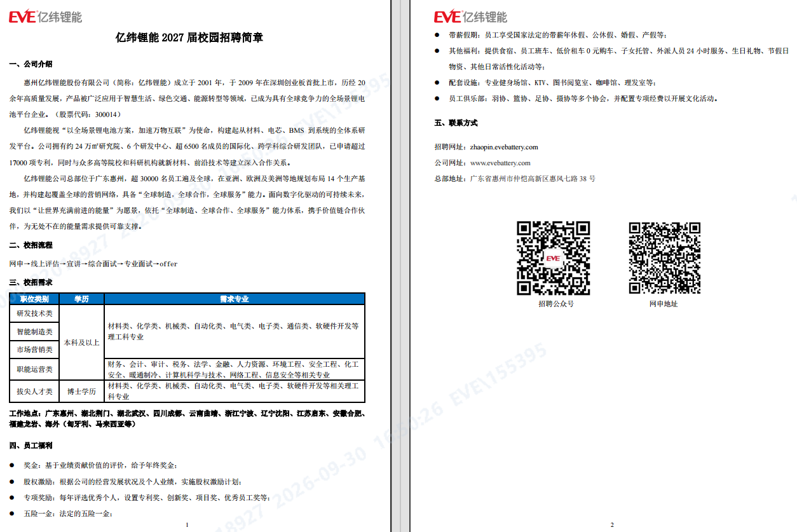
Task: Click the 招聘公众号 caption under the QR code
Action: 556,304
